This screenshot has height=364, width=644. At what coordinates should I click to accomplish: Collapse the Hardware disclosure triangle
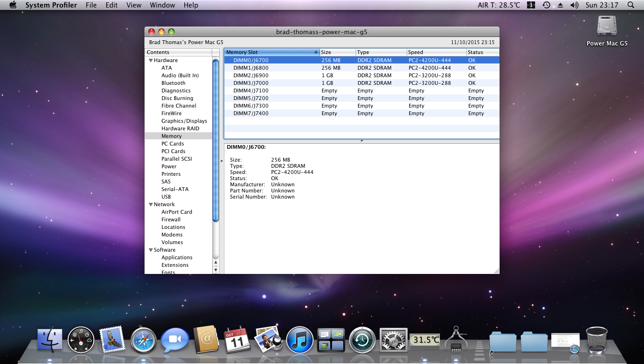click(151, 61)
